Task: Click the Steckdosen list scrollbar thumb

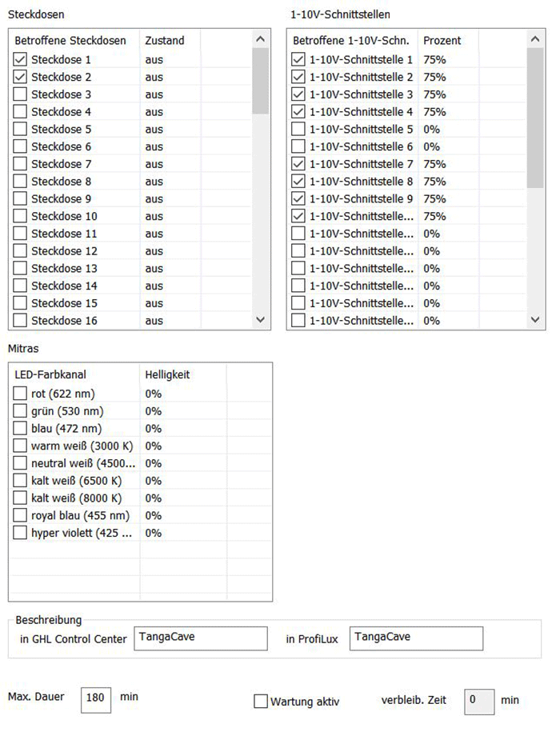Action: 260,80
